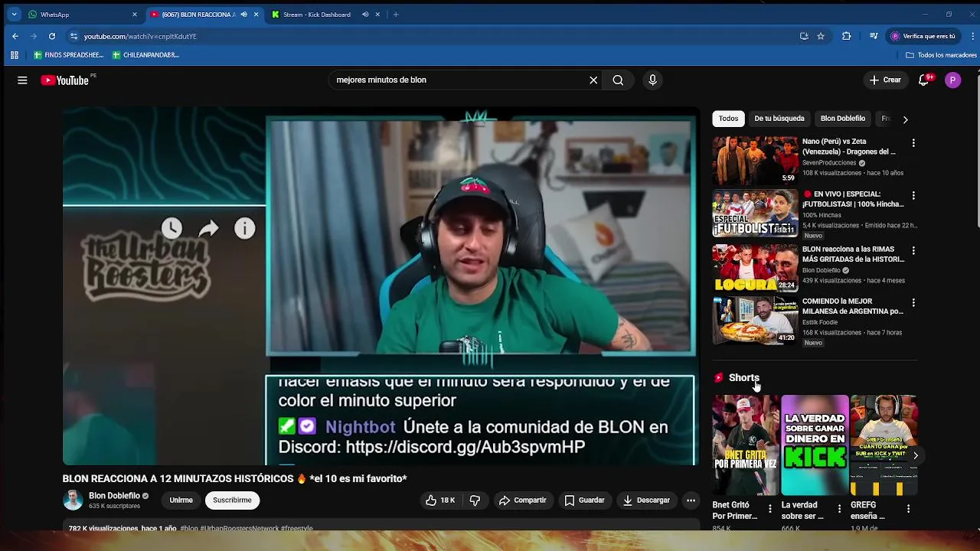The width and height of the screenshot is (980, 551).
Task: Like the video with thumbs-up 18 K
Action: point(440,500)
